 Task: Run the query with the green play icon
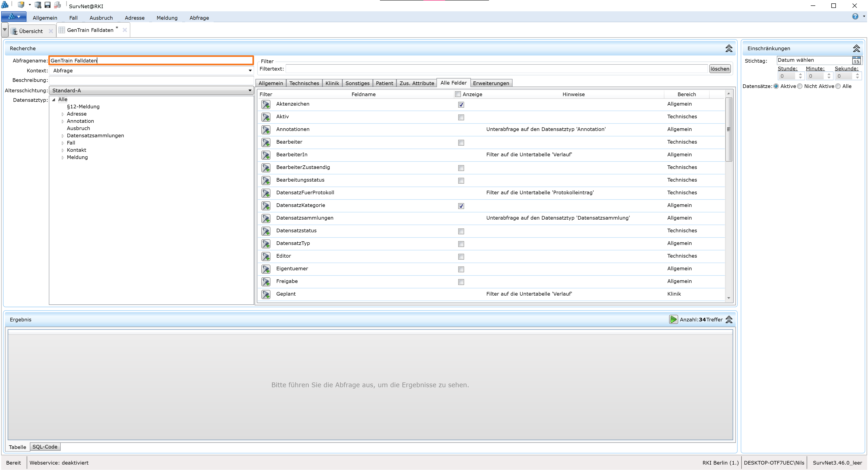click(x=673, y=319)
